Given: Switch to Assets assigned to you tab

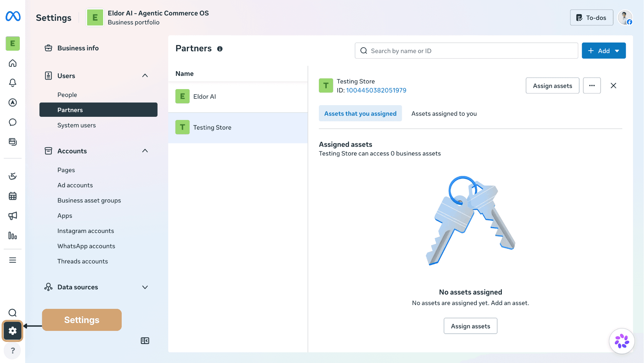Looking at the screenshot, I should pos(444,113).
